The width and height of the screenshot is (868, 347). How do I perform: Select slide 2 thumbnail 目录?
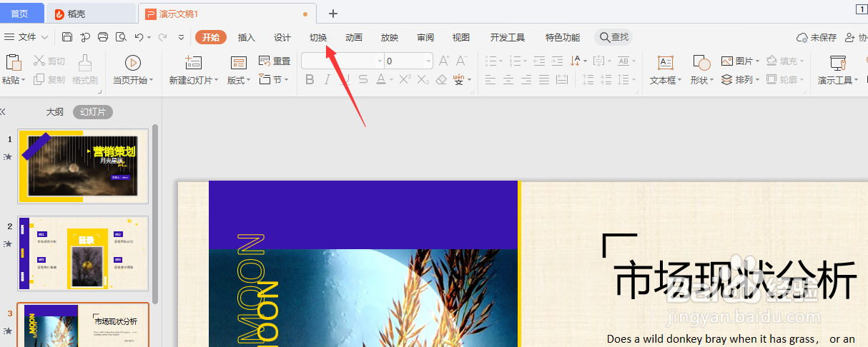tap(83, 253)
